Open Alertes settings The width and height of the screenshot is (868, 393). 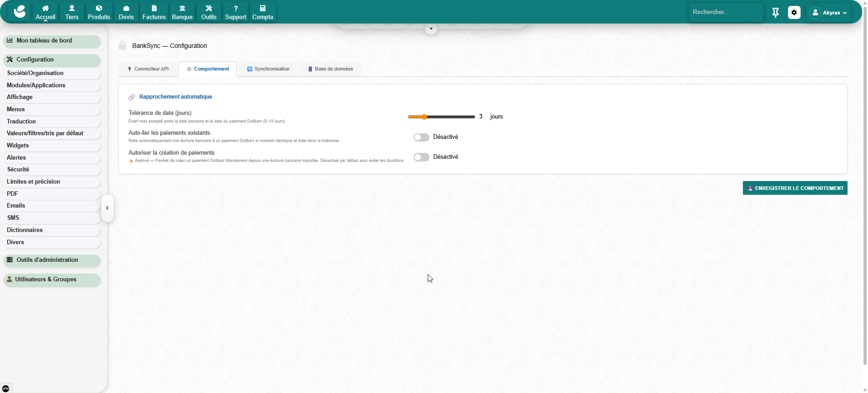52,158
